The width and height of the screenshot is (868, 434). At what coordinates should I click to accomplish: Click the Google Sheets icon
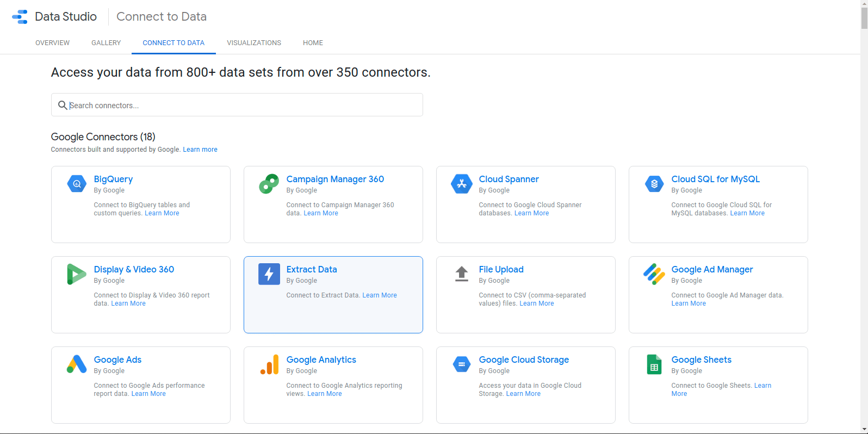(x=654, y=364)
